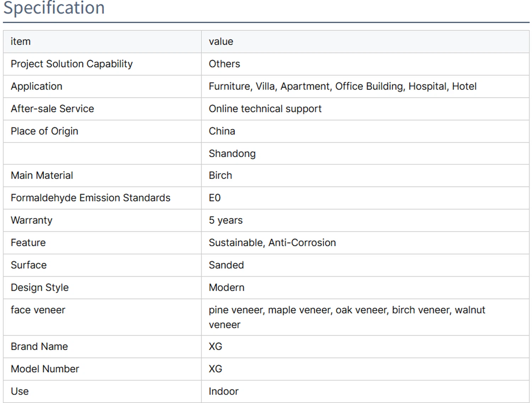Select the 'Online technical support' value

pyautogui.click(x=265, y=109)
